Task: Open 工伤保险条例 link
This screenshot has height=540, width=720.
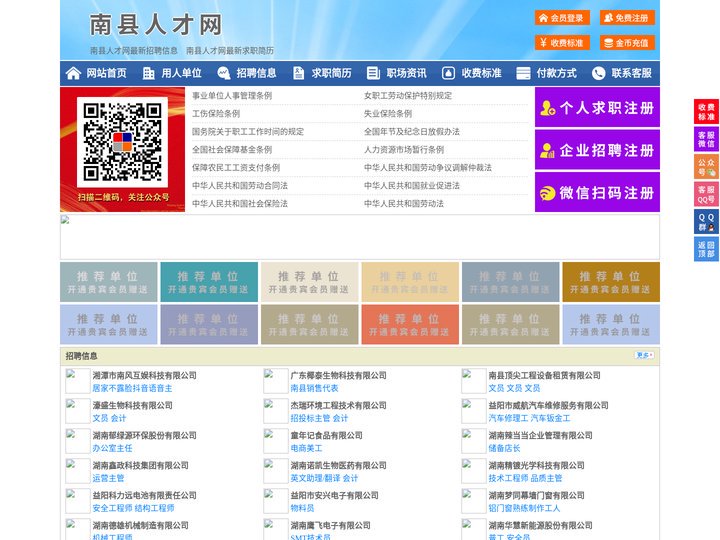Action: click(x=216, y=113)
